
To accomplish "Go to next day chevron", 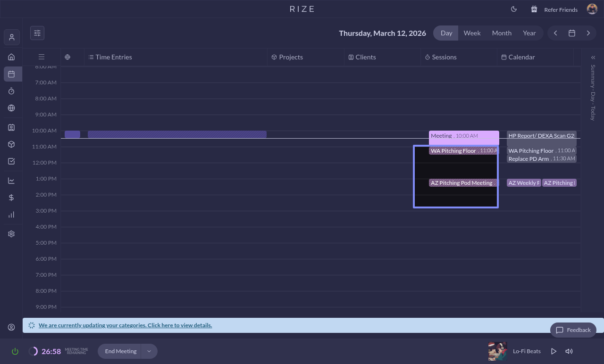I will (x=588, y=33).
